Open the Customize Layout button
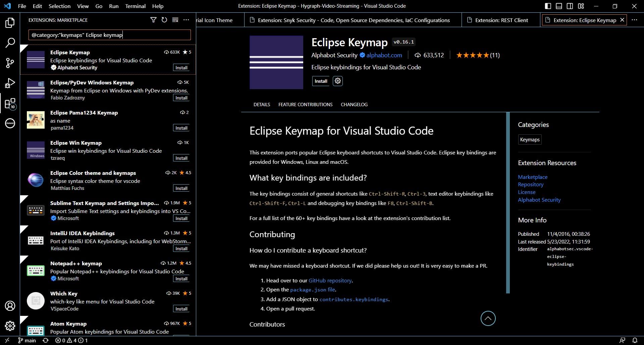The height and width of the screenshot is (345, 644). pyautogui.click(x=581, y=6)
